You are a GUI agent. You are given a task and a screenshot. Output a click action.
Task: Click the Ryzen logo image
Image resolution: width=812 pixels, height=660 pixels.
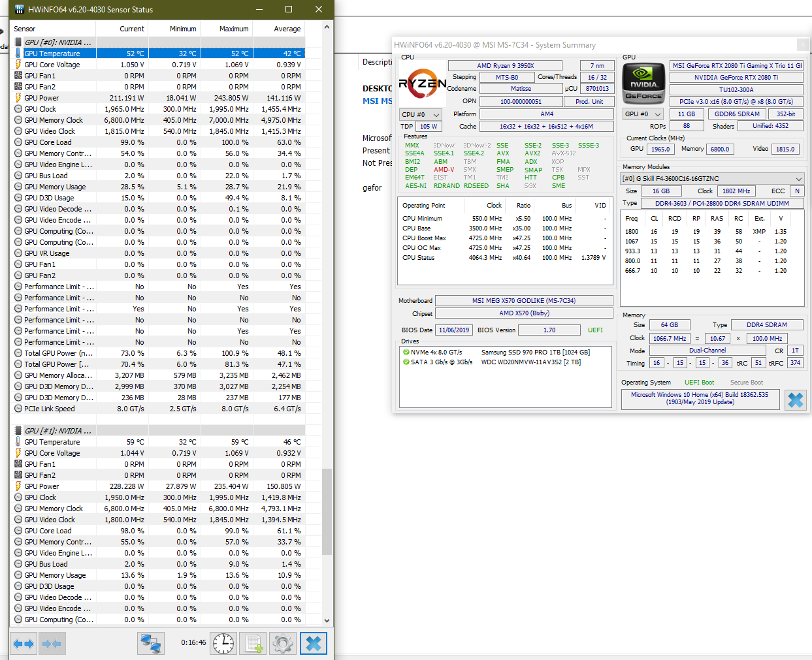point(423,83)
